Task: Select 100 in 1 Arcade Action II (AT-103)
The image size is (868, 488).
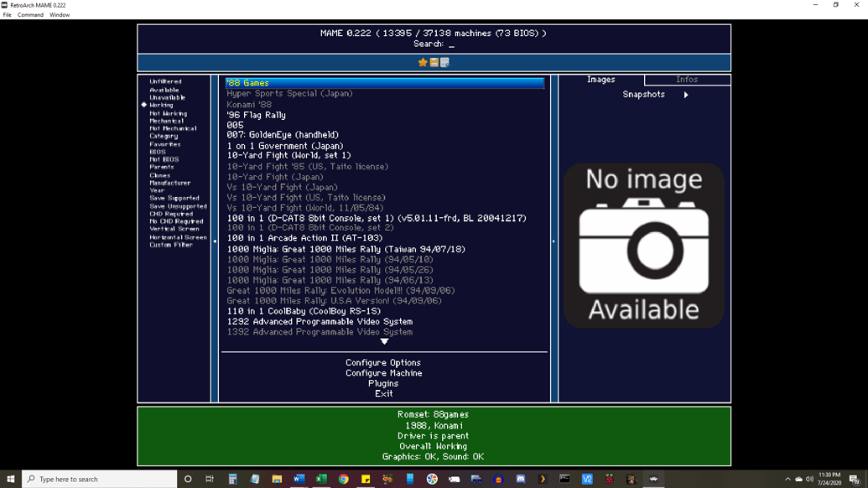Action: [x=305, y=238]
